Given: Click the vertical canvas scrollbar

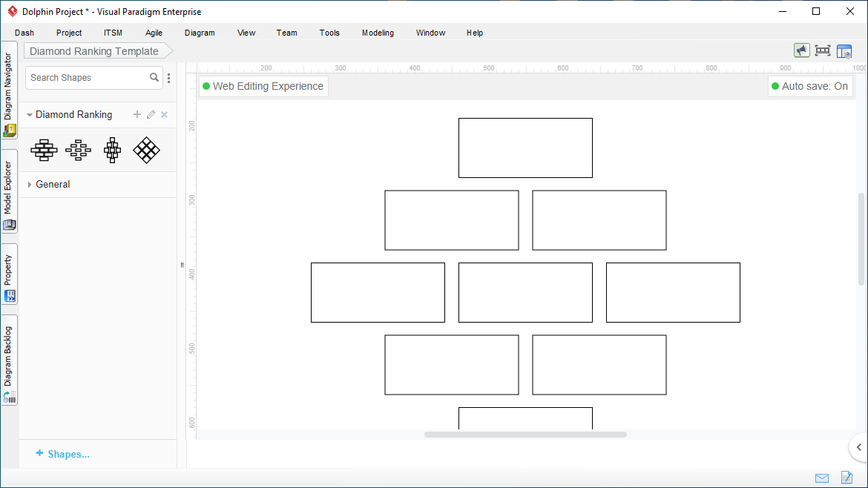Looking at the screenshot, I should coord(861,239).
